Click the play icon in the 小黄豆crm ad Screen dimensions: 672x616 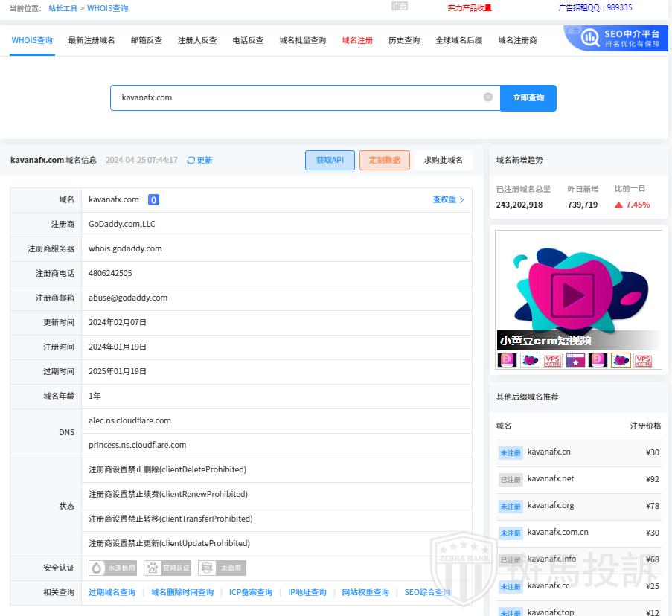point(572,295)
